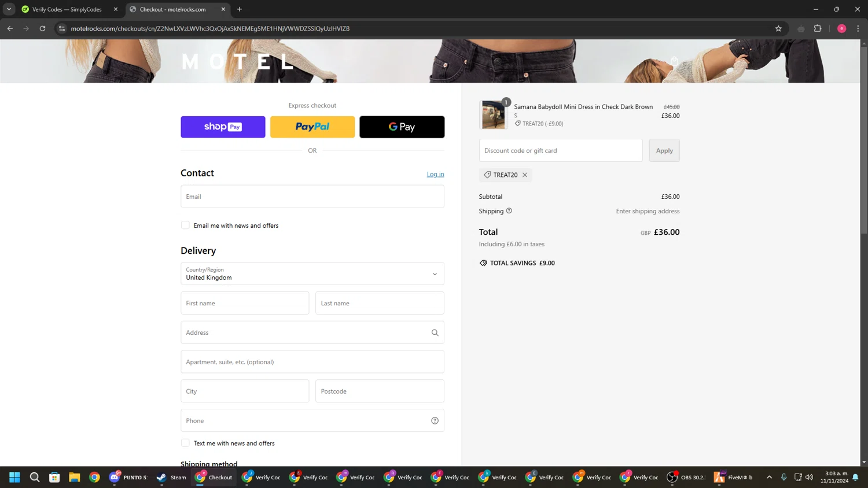The width and height of the screenshot is (868, 488).
Task: Focus the Address field
Action: point(312,332)
